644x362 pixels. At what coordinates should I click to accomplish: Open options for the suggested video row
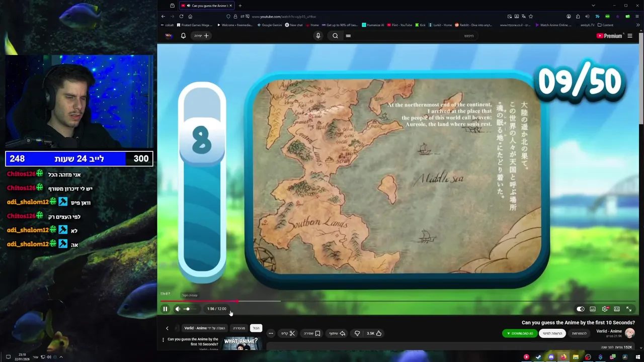point(163,340)
